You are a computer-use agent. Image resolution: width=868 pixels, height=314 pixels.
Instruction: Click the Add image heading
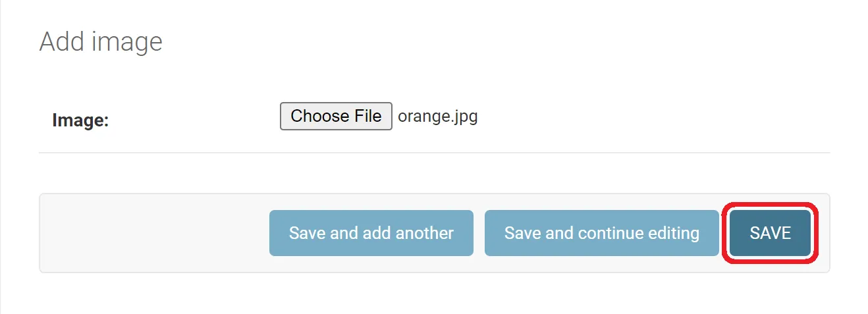101,41
